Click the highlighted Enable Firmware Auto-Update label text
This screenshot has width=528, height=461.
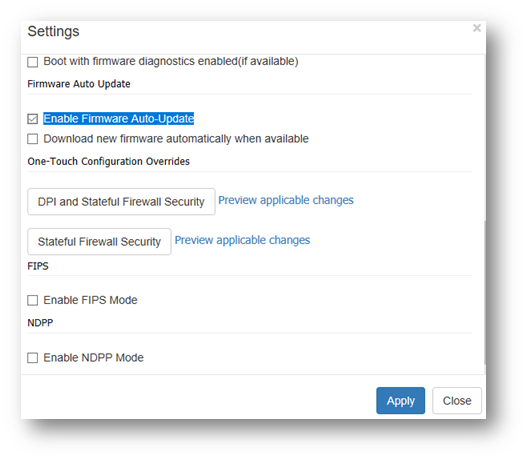119,119
